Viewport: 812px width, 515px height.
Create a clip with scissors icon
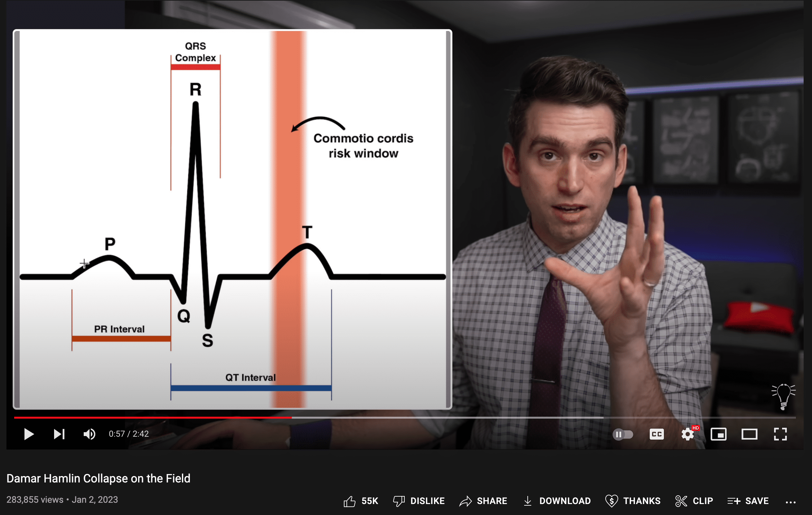tap(694, 501)
